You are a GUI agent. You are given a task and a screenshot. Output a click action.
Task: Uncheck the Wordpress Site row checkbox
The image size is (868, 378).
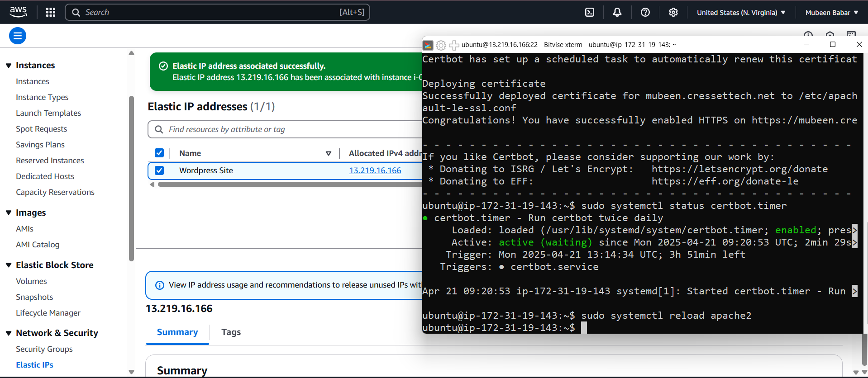[159, 170]
